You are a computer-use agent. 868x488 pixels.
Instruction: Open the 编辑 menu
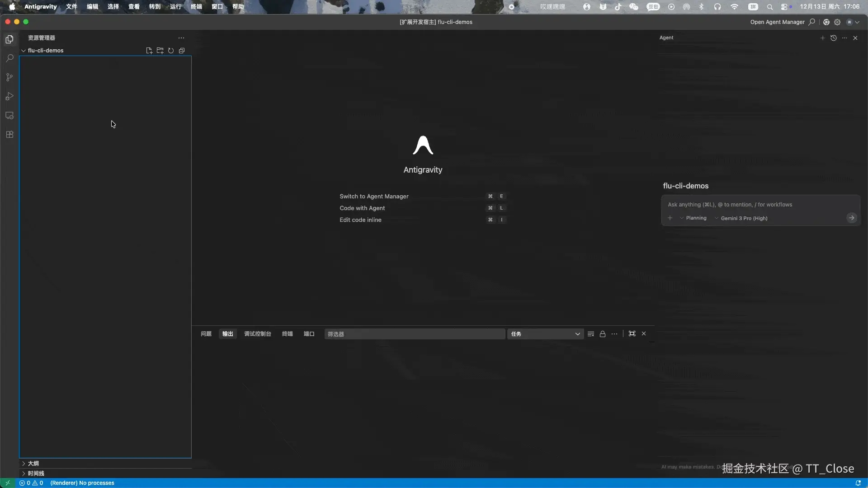92,7
